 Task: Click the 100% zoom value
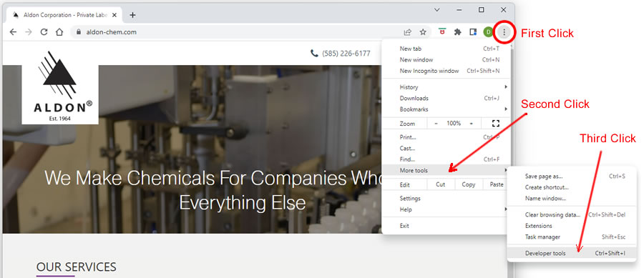point(454,124)
